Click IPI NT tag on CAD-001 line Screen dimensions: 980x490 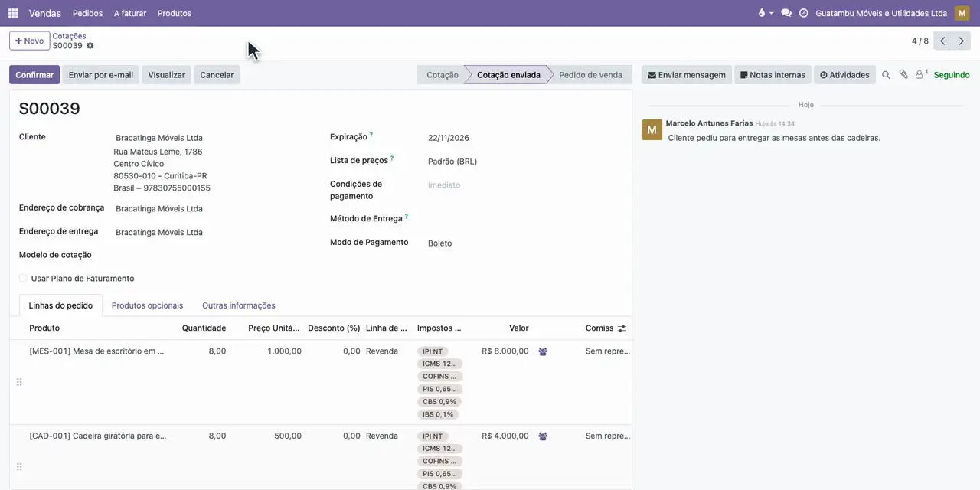(x=433, y=436)
